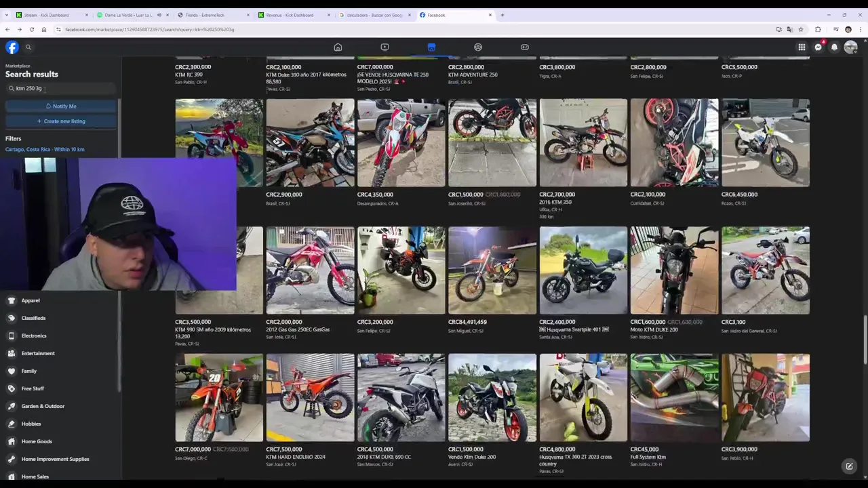The width and height of the screenshot is (868, 488).
Task: Reload the page with refresh icon
Action: point(31,29)
